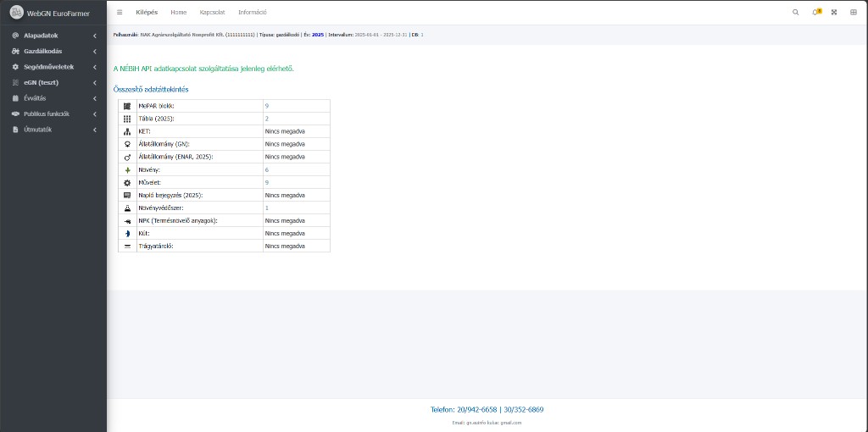Image resolution: width=868 pixels, height=432 pixels.
Task: Click the WebGN EuroFarmer logo
Action: [x=17, y=12]
